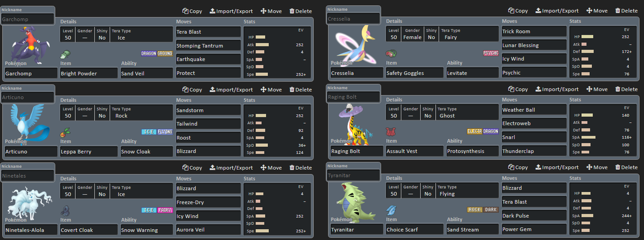Click Tyranitar's Rock type badge
Image resolution: width=644 pixels, height=240 pixels.
pos(475,210)
